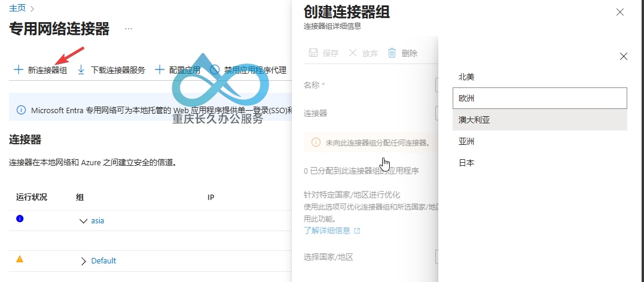Viewport: 644px width, 282px height.
Task: Click the 名称 field label
Action: pyautogui.click(x=312, y=85)
